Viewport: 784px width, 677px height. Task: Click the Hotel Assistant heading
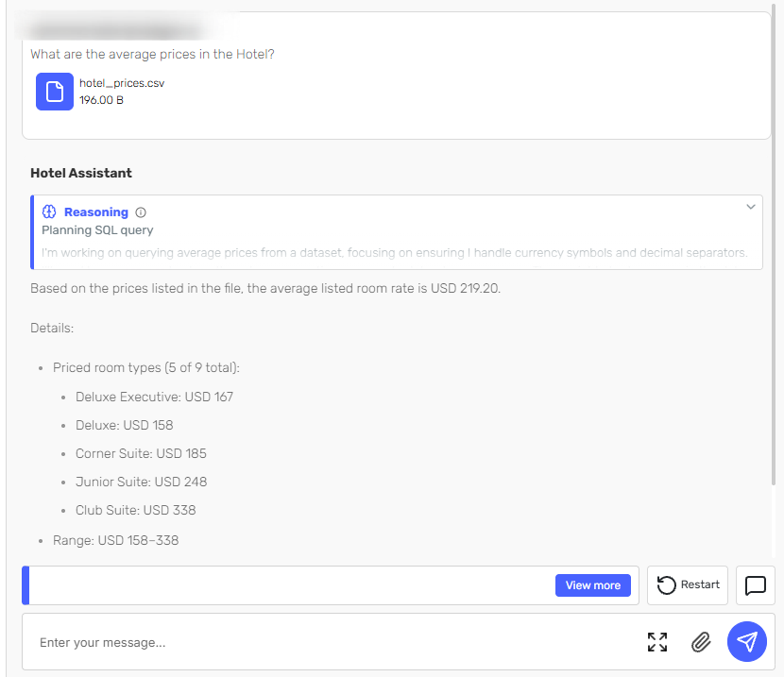click(81, 173)
